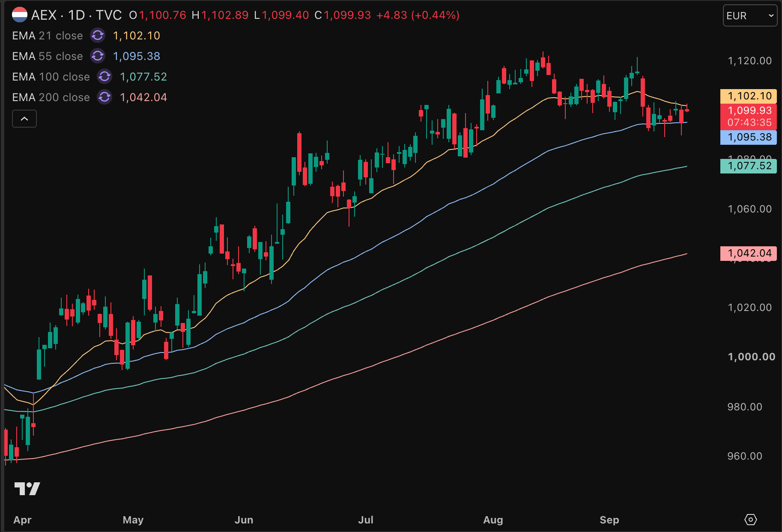Click the 1,060.00 price scale tick

tap(749, 209)
